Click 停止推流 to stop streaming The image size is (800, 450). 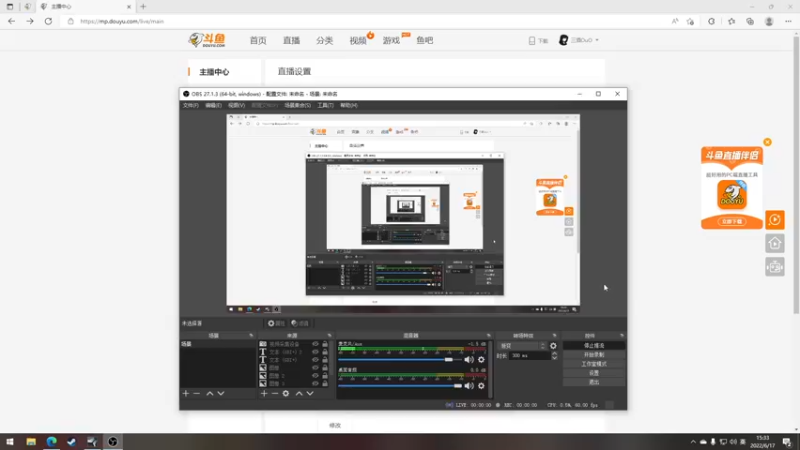point(594,345)
